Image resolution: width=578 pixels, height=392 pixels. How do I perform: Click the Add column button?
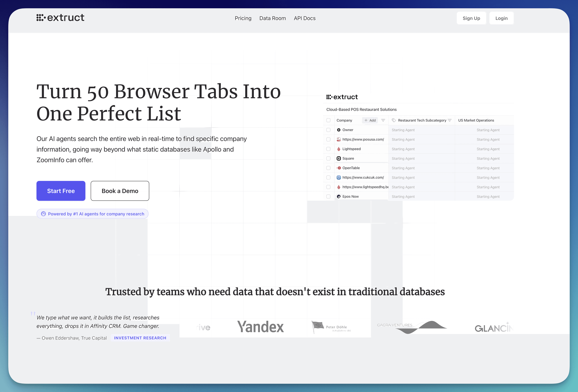click(x=370, y=120)
